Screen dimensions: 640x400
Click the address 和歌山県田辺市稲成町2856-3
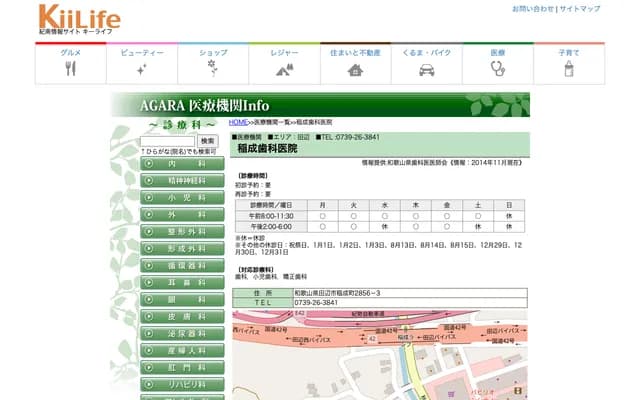(338, 293)
